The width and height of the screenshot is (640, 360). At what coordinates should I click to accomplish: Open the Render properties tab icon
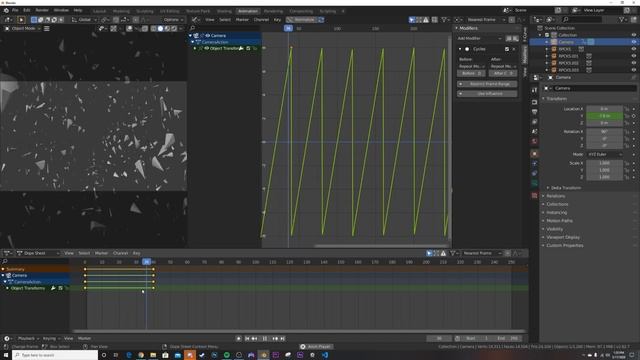(x=534, y=102)
